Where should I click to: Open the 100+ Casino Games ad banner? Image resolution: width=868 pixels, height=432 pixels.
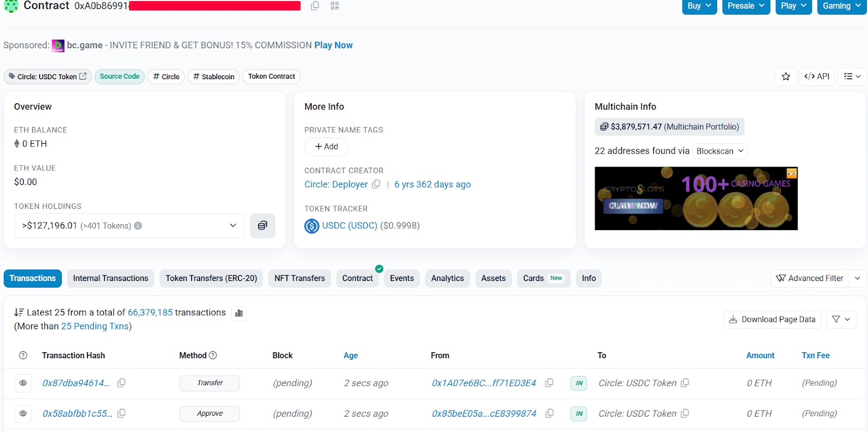[696, 199]
